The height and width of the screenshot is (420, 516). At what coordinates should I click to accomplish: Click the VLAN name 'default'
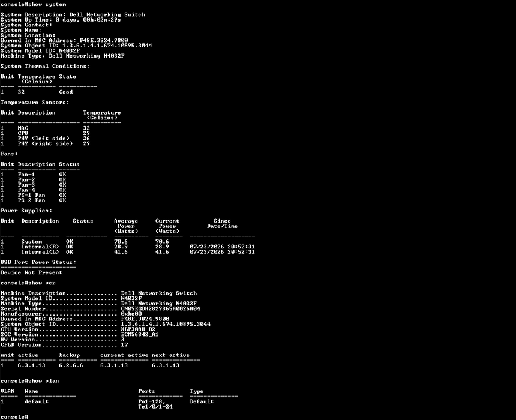tap(37, 401)
